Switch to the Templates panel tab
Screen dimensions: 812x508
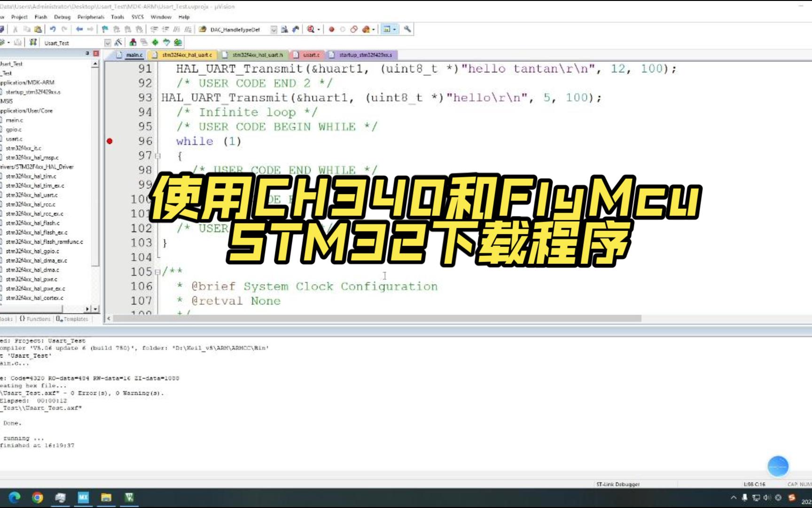point(72,319)
